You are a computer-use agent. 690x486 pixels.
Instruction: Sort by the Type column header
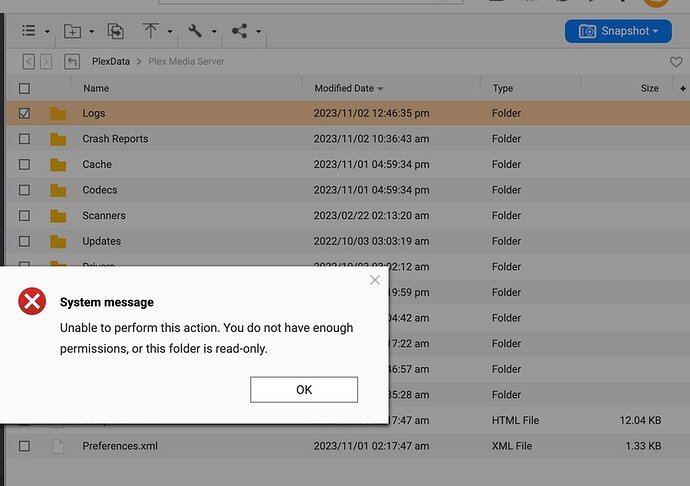(503, 88)
